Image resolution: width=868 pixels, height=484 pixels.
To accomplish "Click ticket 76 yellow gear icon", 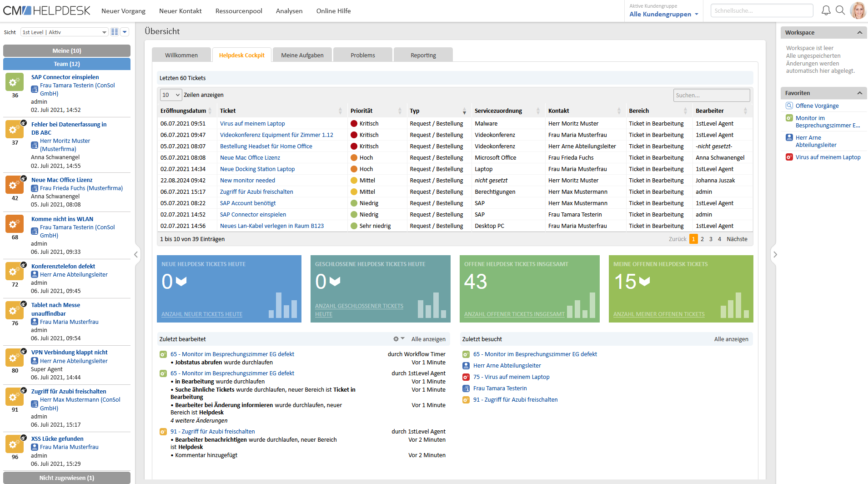I will click(15, 310).
